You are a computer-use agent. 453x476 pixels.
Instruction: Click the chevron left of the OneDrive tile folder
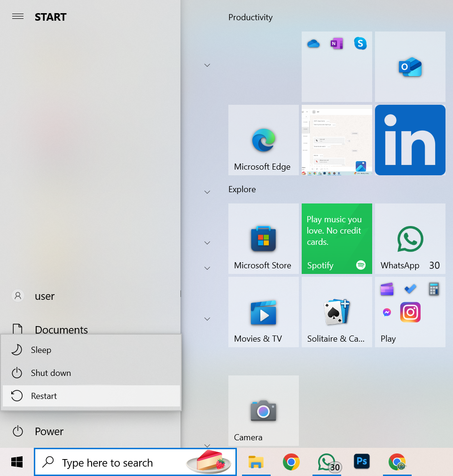tap(207, 65)
